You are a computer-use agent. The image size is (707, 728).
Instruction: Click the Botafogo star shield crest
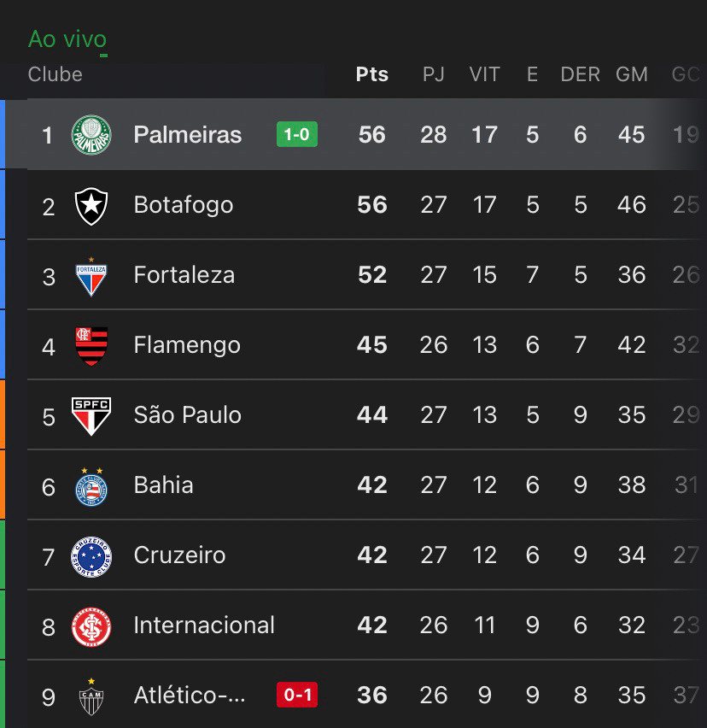click(x=91, y=206)
